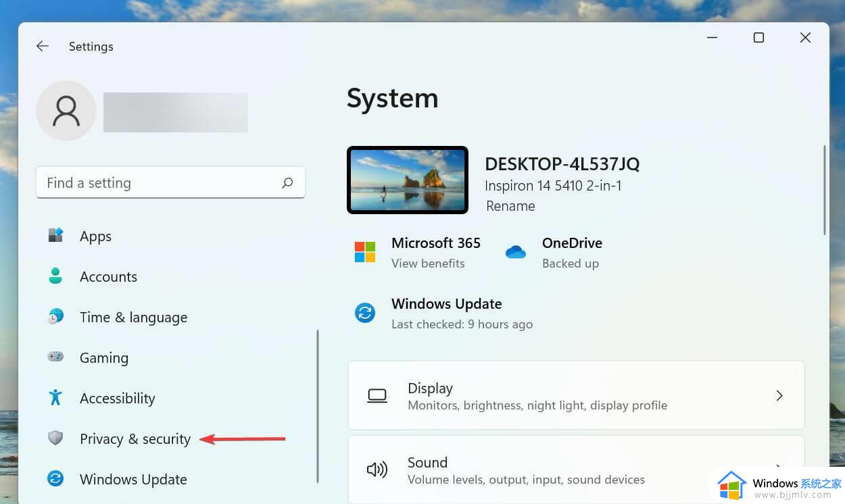
Task: Click the back arrow in Settings
Action: click(43, 46)
